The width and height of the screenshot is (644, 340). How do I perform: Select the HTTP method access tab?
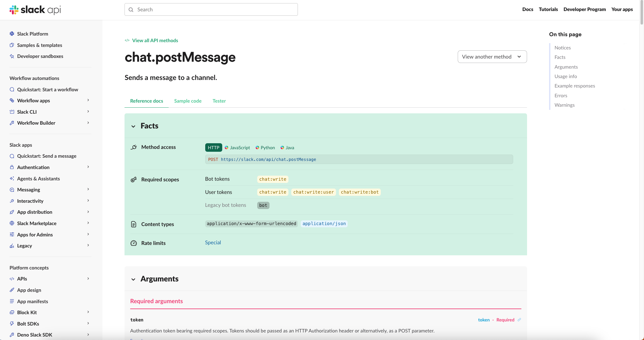213,148
